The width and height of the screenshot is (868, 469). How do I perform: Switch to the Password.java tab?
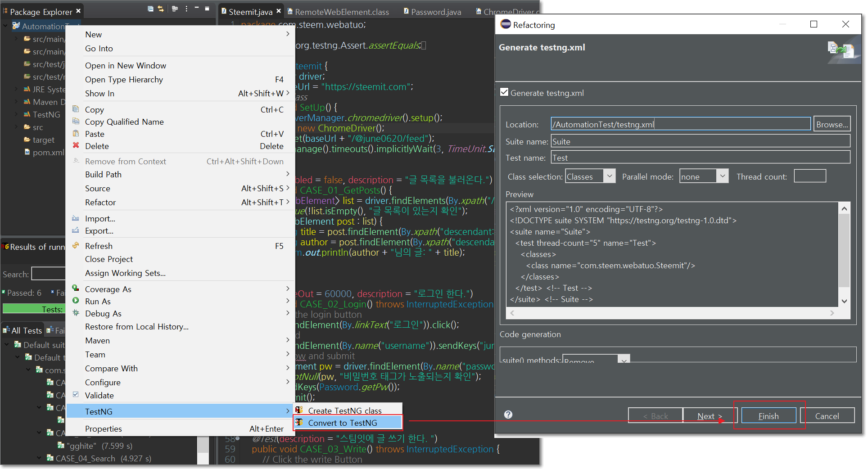pos(433,12)
